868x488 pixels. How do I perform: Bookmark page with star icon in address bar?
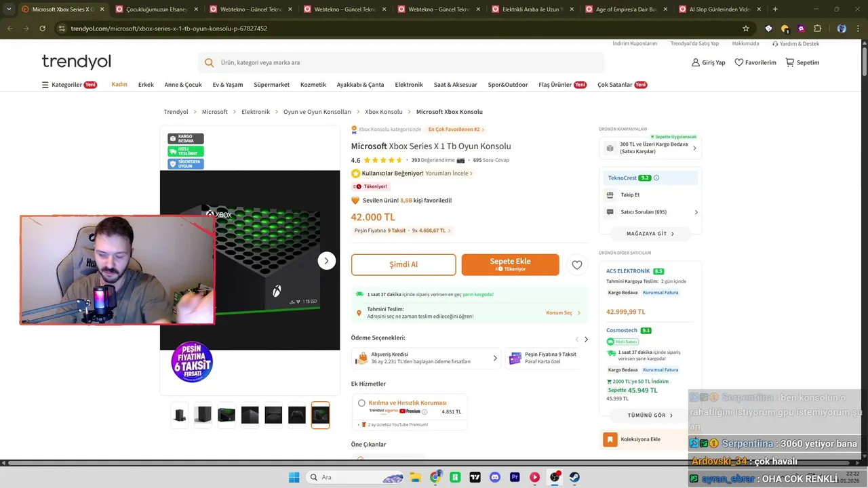[746, 28]
